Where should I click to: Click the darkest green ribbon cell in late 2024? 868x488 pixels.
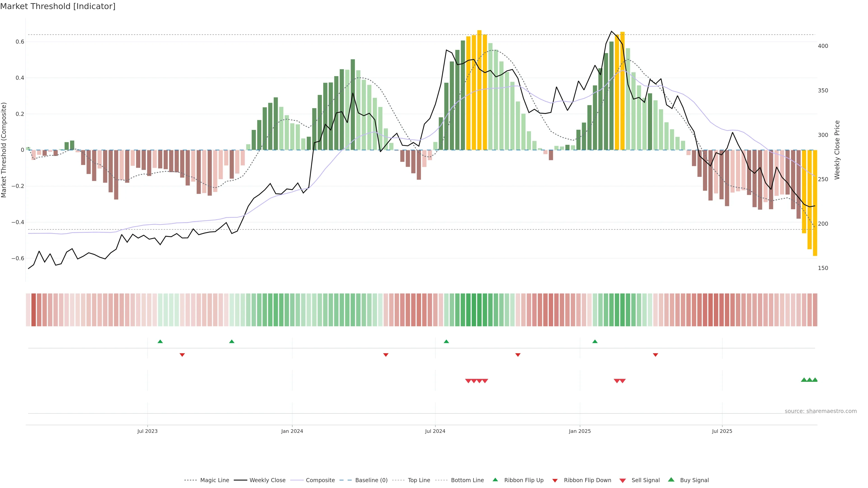[x=473, y=310]
